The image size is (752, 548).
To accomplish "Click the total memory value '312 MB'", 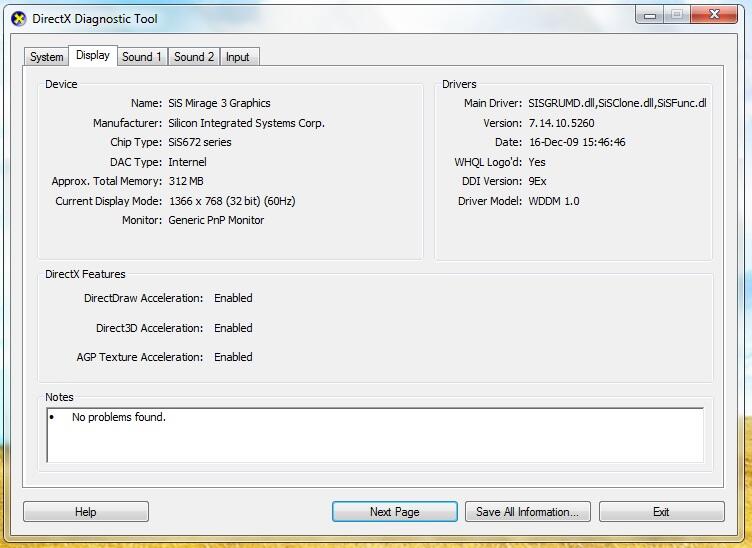I will coord(186,181).
